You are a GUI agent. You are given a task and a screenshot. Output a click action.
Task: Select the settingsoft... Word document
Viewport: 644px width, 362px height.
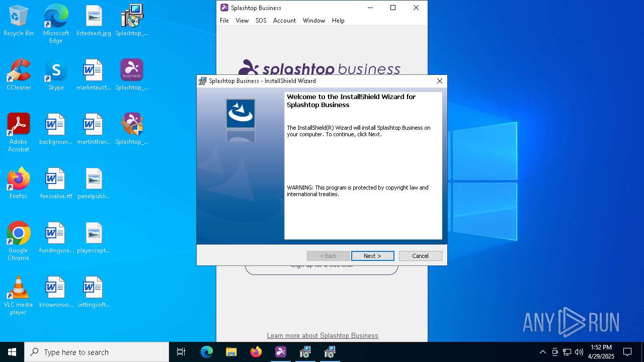coord(94,293)
